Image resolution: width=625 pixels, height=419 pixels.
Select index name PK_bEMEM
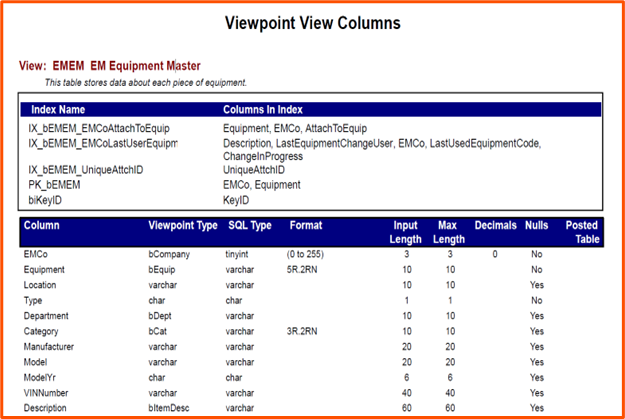coord(54,185)
